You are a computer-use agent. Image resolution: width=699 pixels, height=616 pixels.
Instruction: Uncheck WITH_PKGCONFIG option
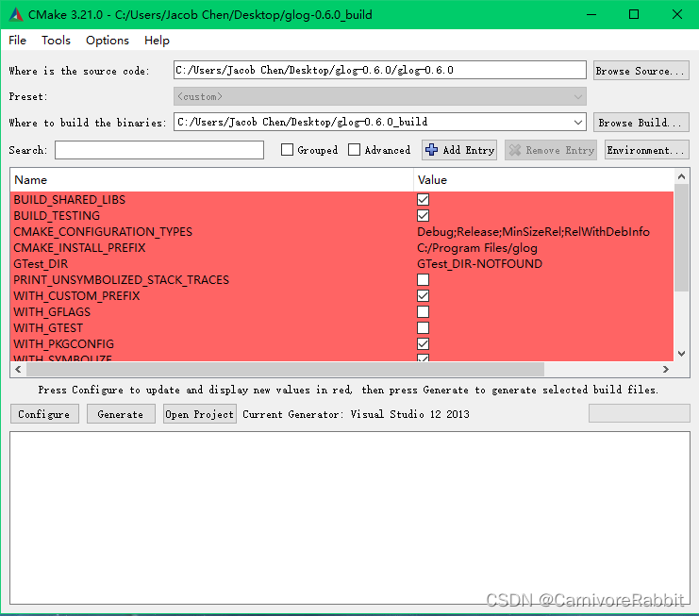point(423,344)
